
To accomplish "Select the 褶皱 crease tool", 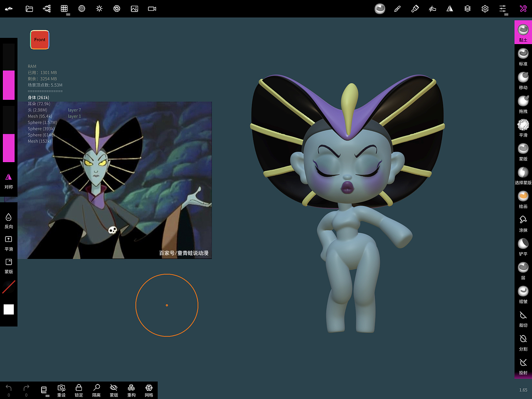I will pyautogui.click(x=523, y=294).
